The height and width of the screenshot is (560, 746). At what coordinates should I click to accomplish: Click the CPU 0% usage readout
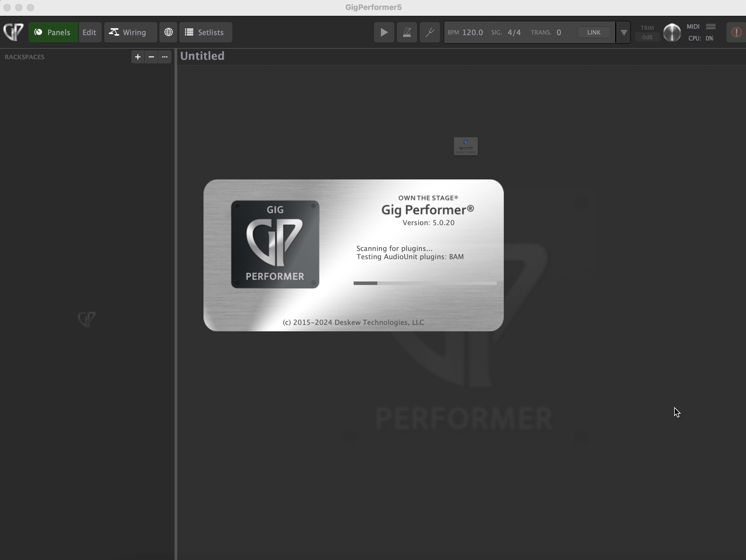click(701, 38)
